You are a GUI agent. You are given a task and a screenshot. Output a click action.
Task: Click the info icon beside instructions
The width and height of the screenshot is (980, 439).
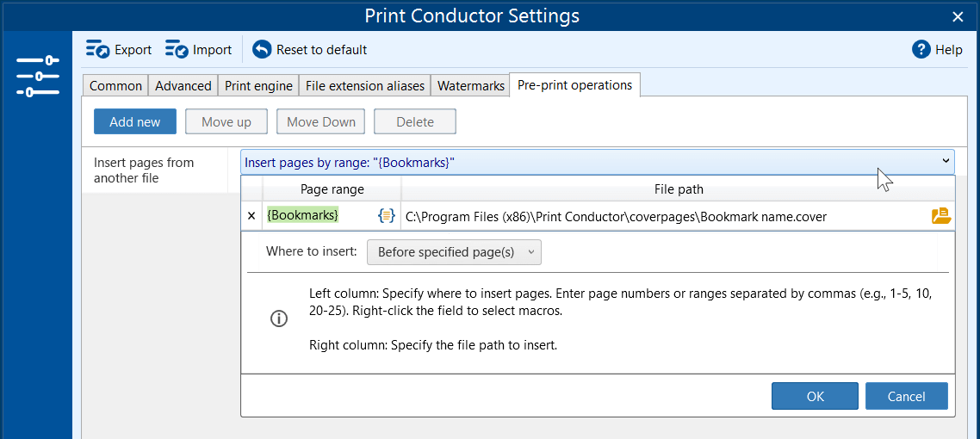coord(279,318)
